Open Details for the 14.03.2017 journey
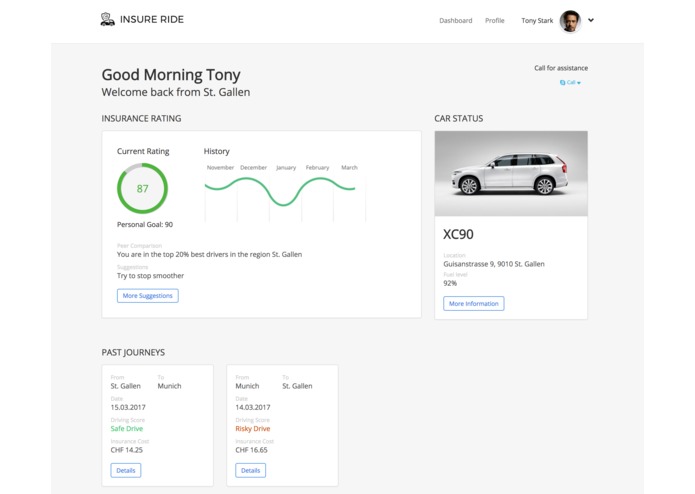This screenshot has width=695, height=494. [250, 471]
